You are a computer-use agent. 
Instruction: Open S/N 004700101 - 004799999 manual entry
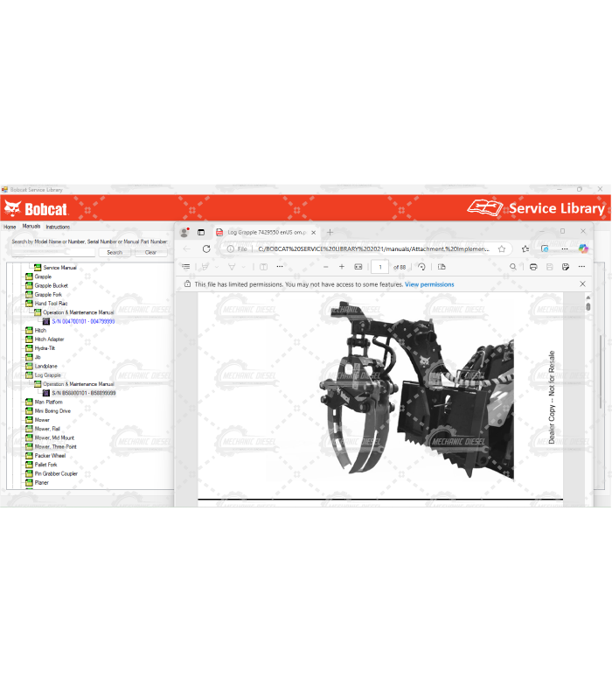83,321
